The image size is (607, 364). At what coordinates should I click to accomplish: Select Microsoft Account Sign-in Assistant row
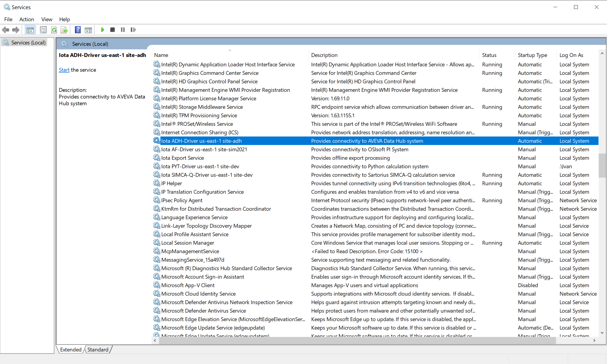(x=375, y=277)
